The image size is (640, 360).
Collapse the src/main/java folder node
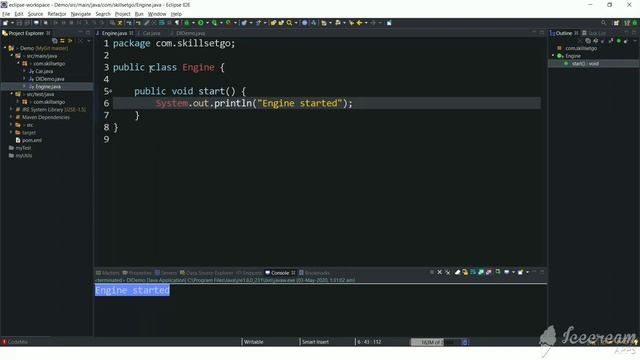pos(12,56)
